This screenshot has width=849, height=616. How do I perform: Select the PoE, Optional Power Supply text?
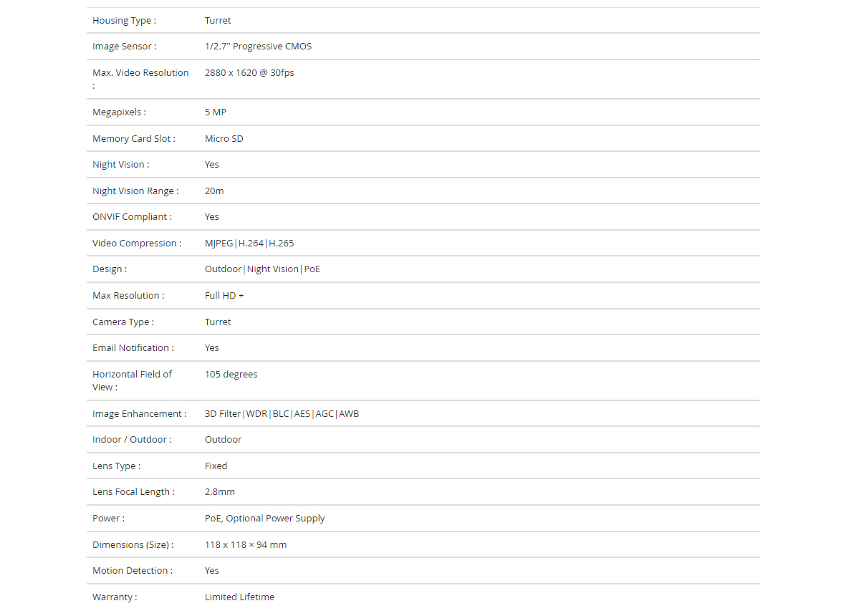pyautogui.click(x=265, y=519)
